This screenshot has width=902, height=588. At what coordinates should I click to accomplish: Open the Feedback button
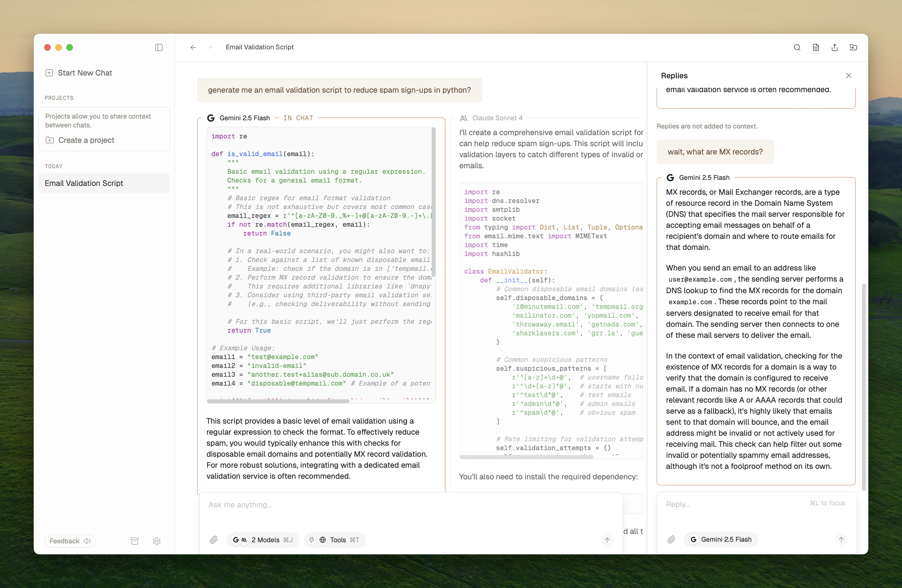click(70, 541)
